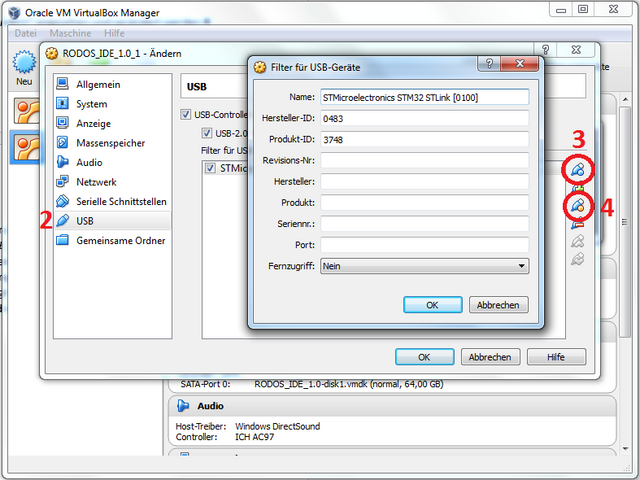Click the Audio section icon in VM details
640x480 pixels.
[x=183, y=406]
